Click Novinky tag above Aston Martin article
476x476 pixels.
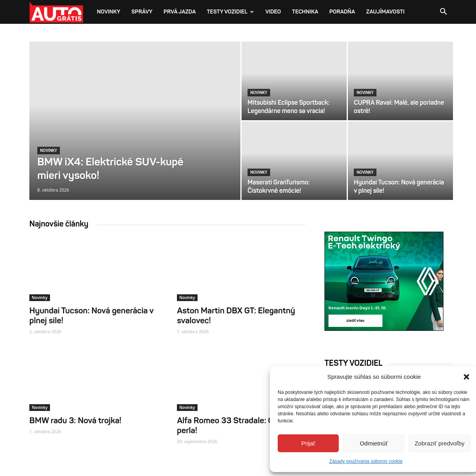[187, 297]
